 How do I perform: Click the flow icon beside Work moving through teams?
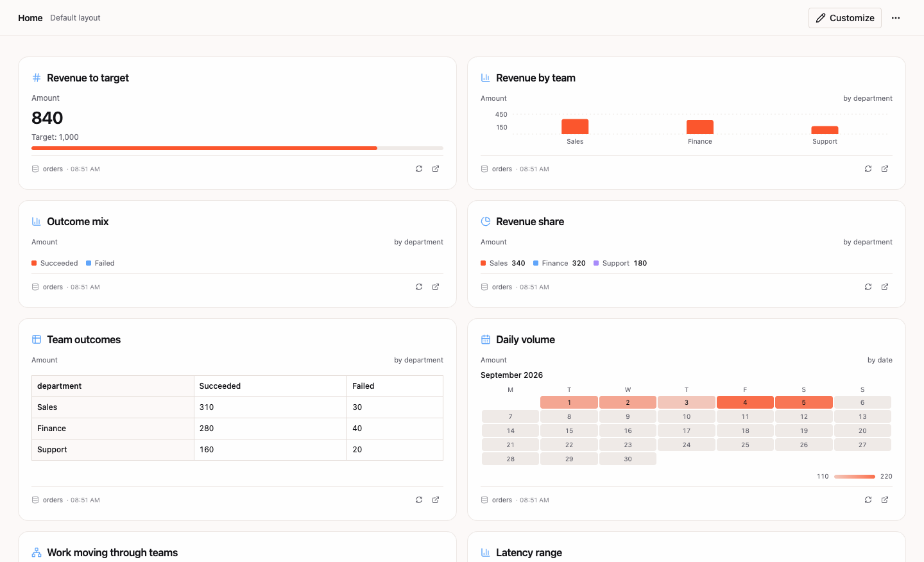(x=37, y=552)
